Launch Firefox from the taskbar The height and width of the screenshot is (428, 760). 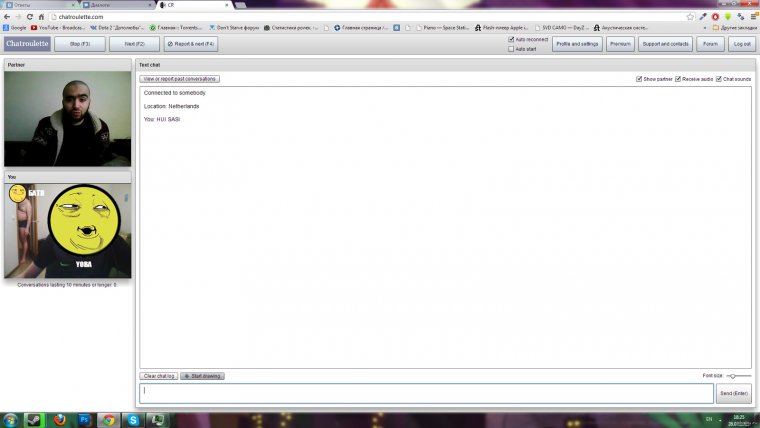61,420
